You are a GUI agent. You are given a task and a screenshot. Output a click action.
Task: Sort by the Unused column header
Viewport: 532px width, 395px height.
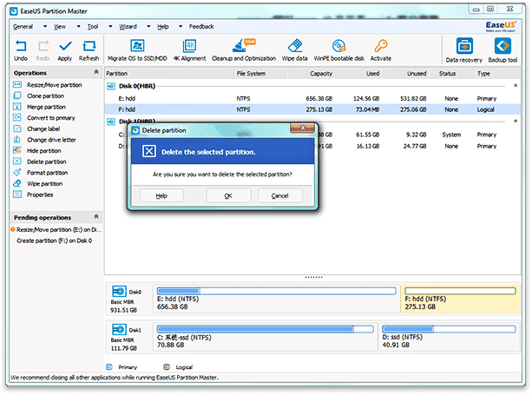[405, 74]
